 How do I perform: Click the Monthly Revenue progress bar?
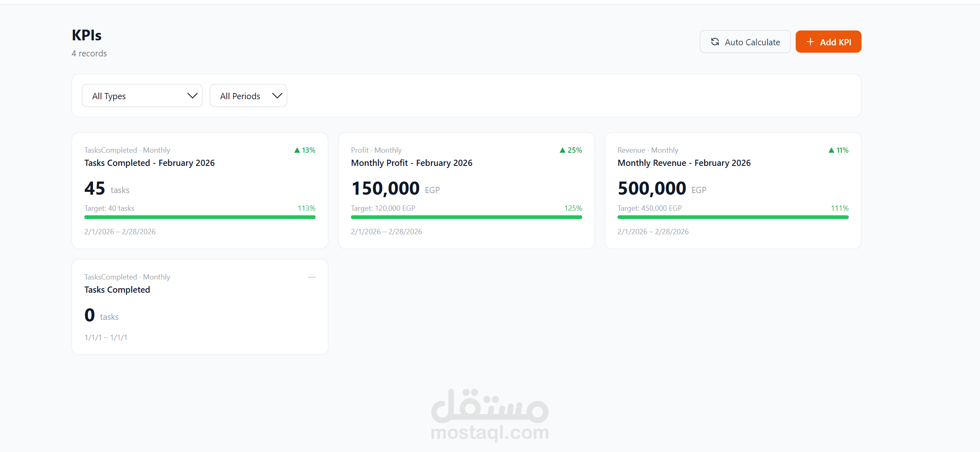click(x=733, y=217)
